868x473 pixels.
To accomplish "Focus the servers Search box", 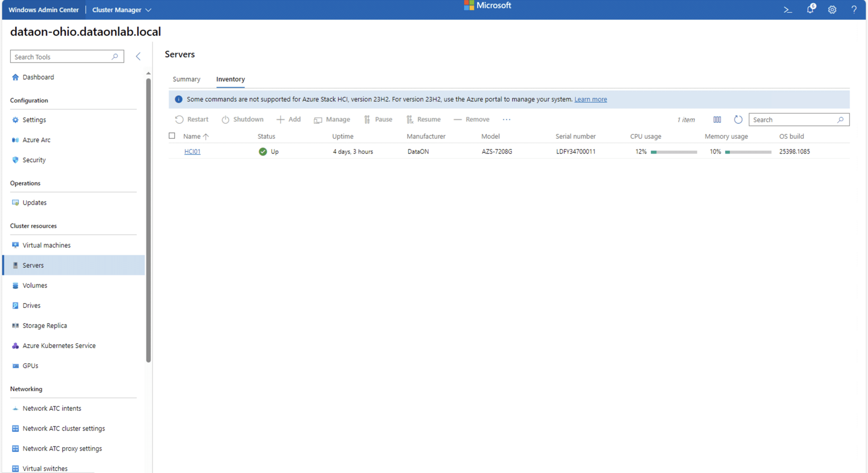I will click(x=799, y=120).
